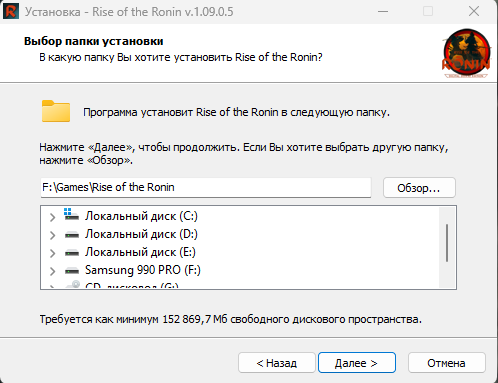498x383 pixels.
Task: Expand the Локальный диск (E:) tree node
Action: (x=52, y=253)
